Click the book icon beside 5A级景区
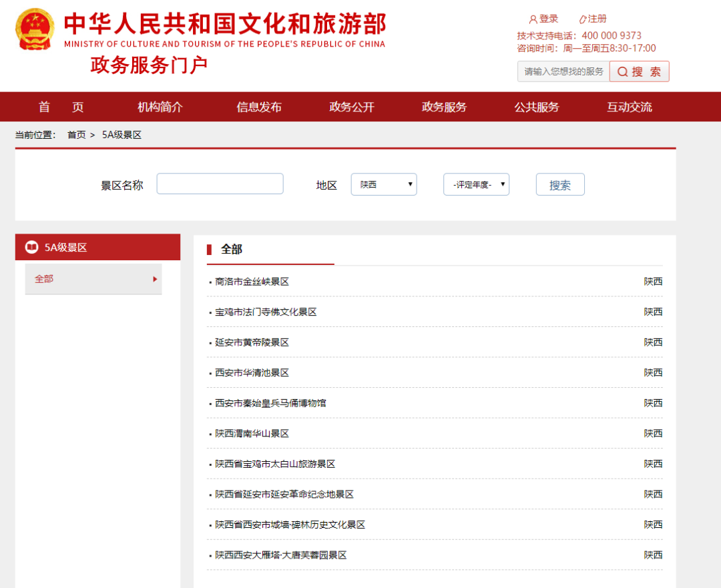This screenshot has height=588, width=721. (x=31, y=248)
